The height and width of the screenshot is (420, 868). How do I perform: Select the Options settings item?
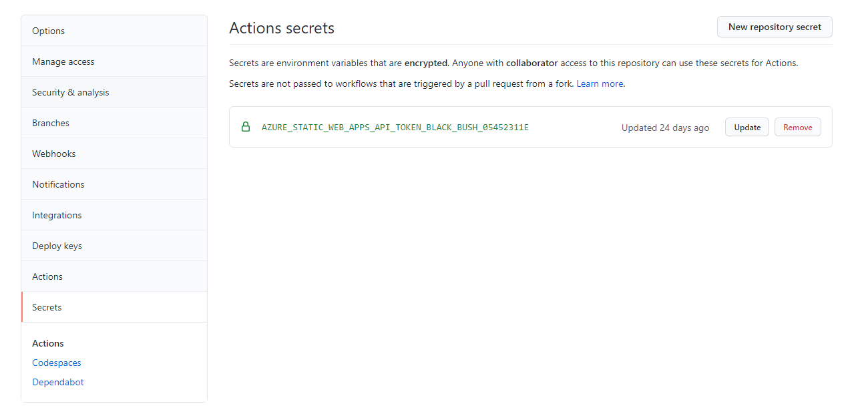[x=48, y=30]
